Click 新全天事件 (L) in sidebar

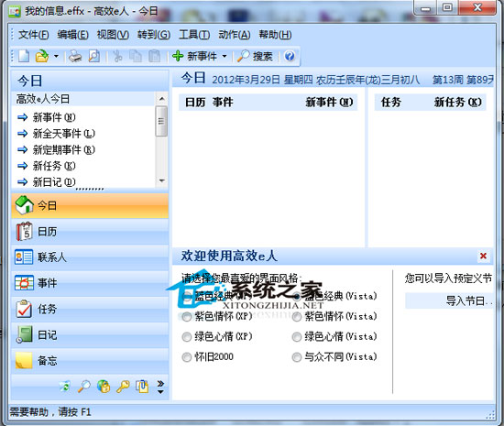pyautogui.click(x=63, y=134)
